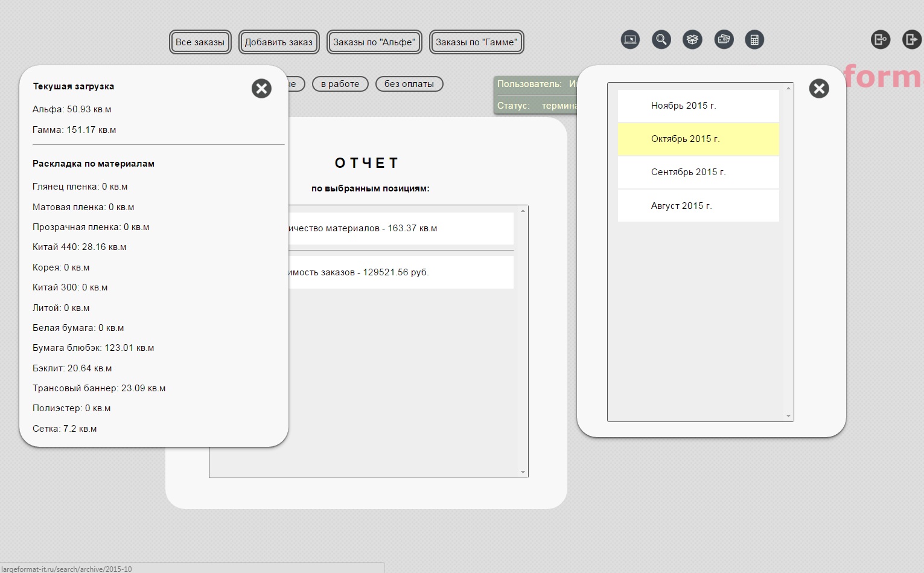Click the "Белая бумага: 0 кв.м" line
Viewport: 924px width, 573px height.
click(78, 328)
